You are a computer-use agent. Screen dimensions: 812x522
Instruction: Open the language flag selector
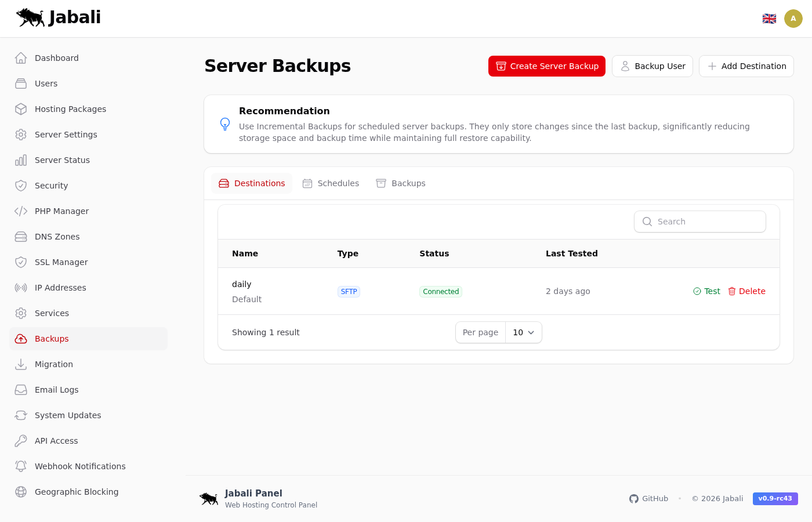(x=769, y=19)
